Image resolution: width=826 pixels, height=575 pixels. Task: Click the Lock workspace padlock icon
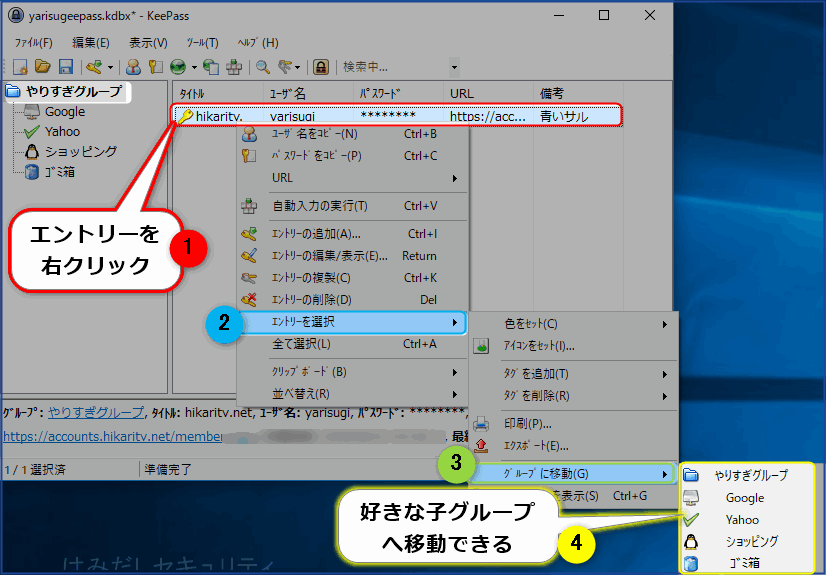[x=321, y=67]
